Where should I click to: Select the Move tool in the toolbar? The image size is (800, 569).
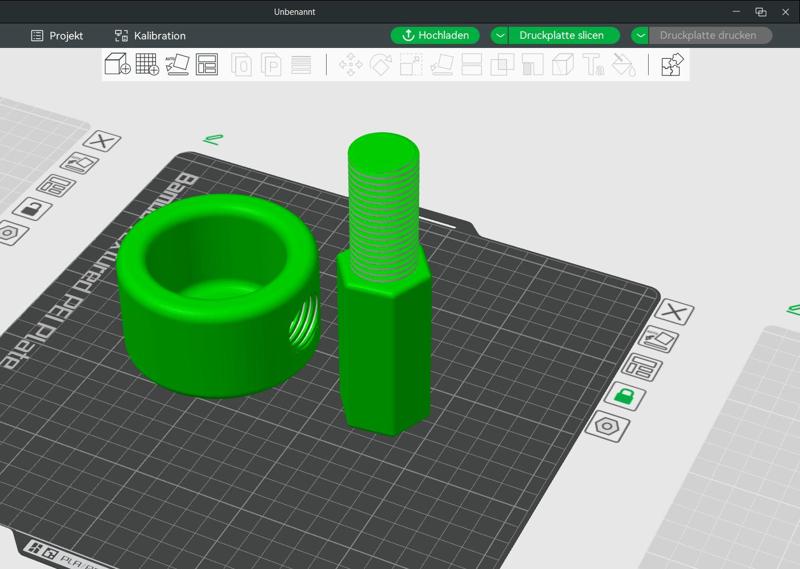(351, 65)
